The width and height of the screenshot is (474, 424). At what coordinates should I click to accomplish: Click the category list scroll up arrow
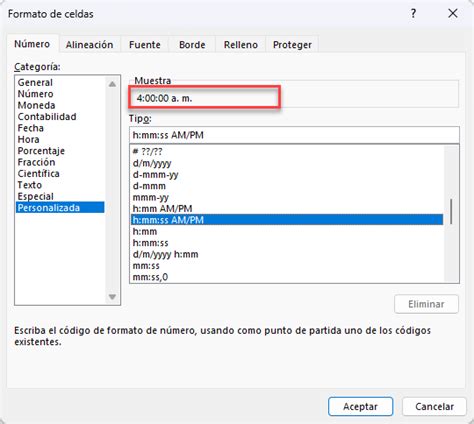click(112, 84)
